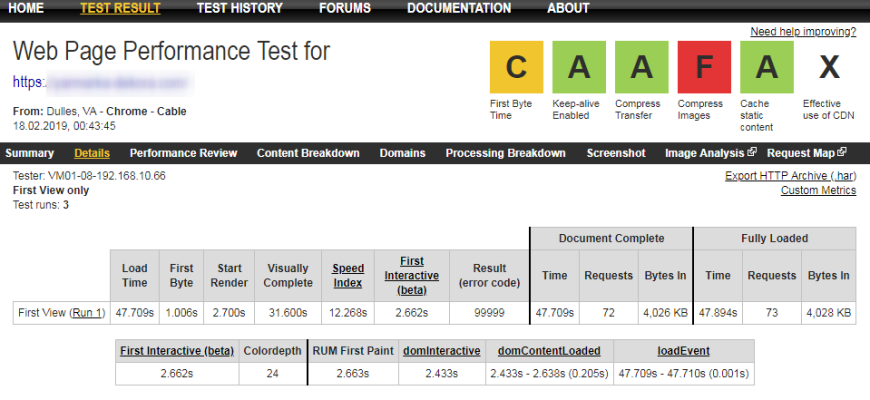Click the Export HTTP Archive (.har) link
This screenshot has height=400, width=870.
pyautogui.click(x=790, y=176)
